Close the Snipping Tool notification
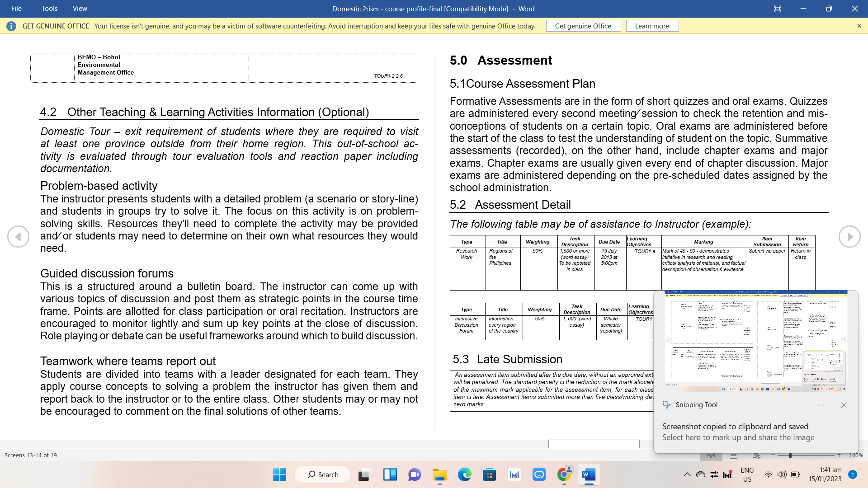Screen dimensions: 868x488 click(844, 405)
